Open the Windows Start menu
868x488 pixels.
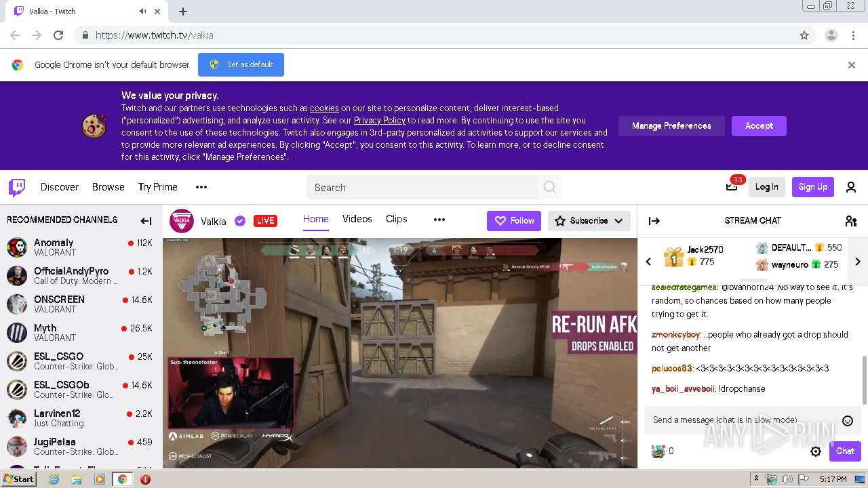tap(18, 479)
